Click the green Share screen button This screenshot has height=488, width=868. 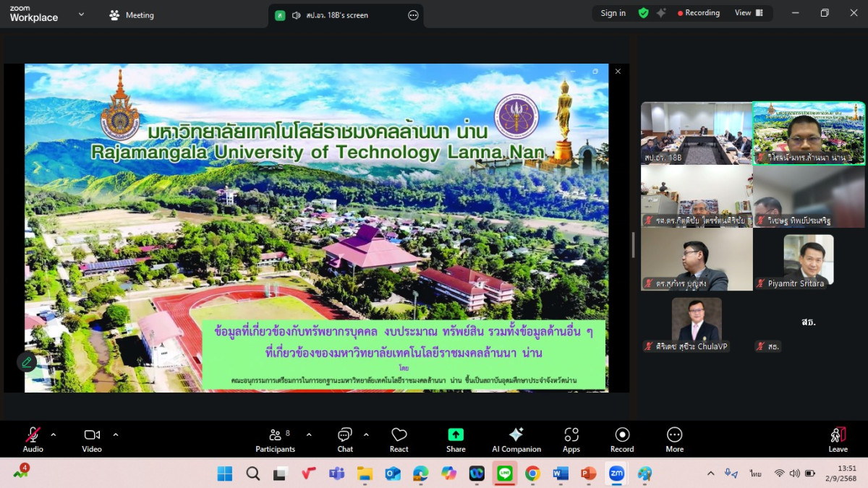456,439
